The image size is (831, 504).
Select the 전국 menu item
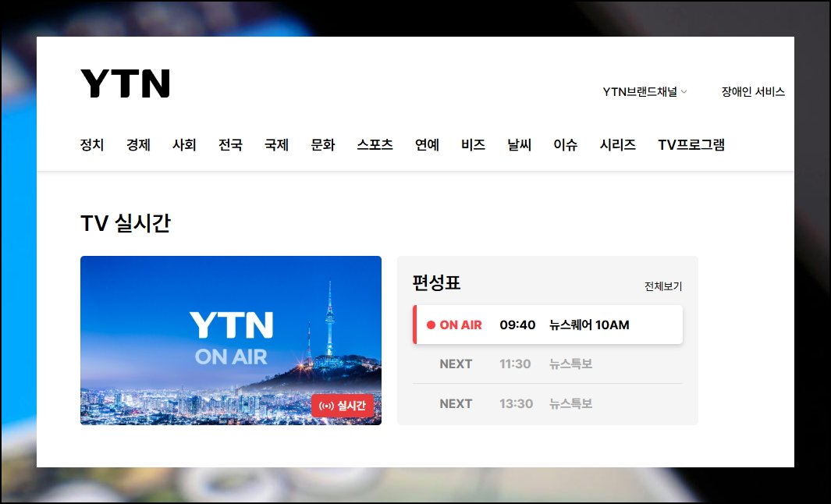tap(230, 144)
